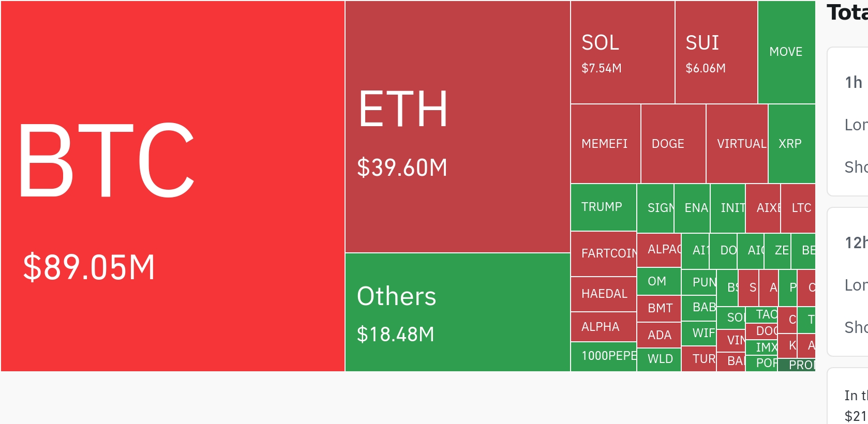Select the green XRP tile
The image size is (868, 424).
coord(791,144)
